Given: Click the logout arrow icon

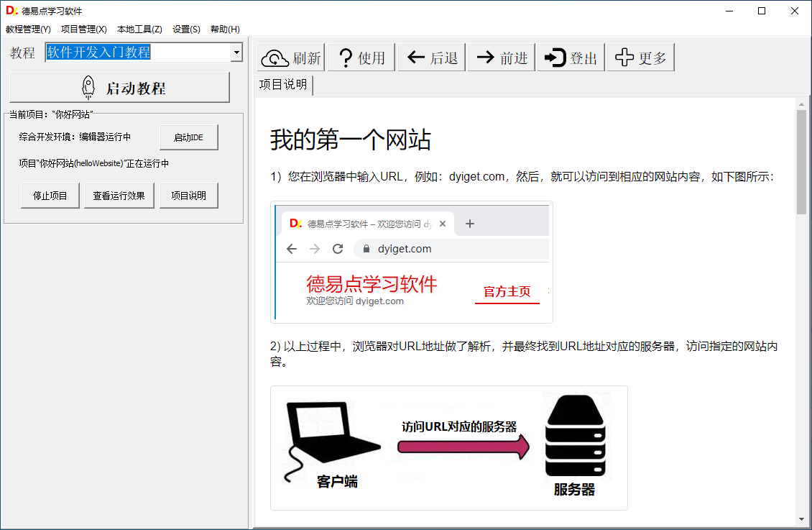Looking at the screenshot, I should pyautogui.click(x=555, y=58).
